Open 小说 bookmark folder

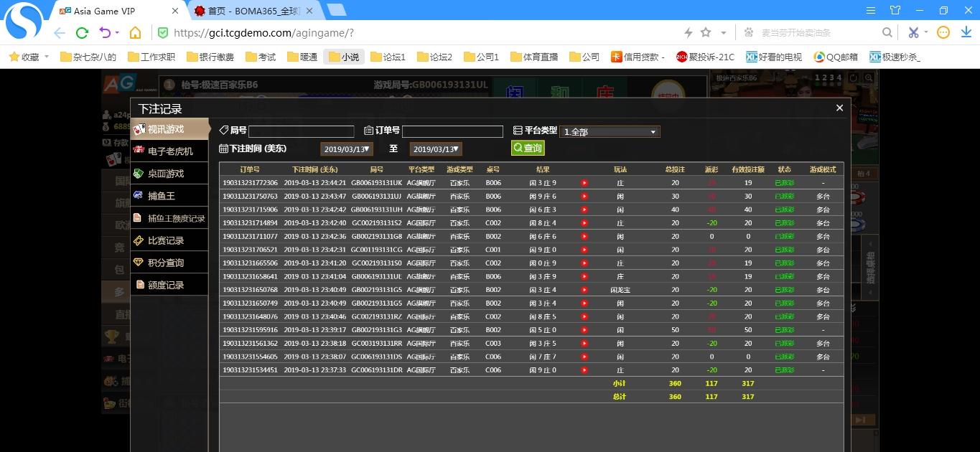coord(344,57)
